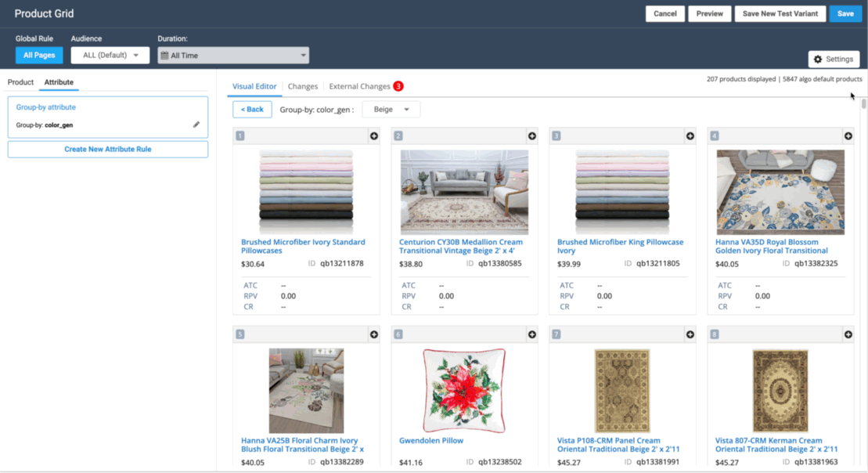The image size is (868, 473).
Task: Open Hanna VA35D Royal Blossom rug link
Action: [772, 247]
